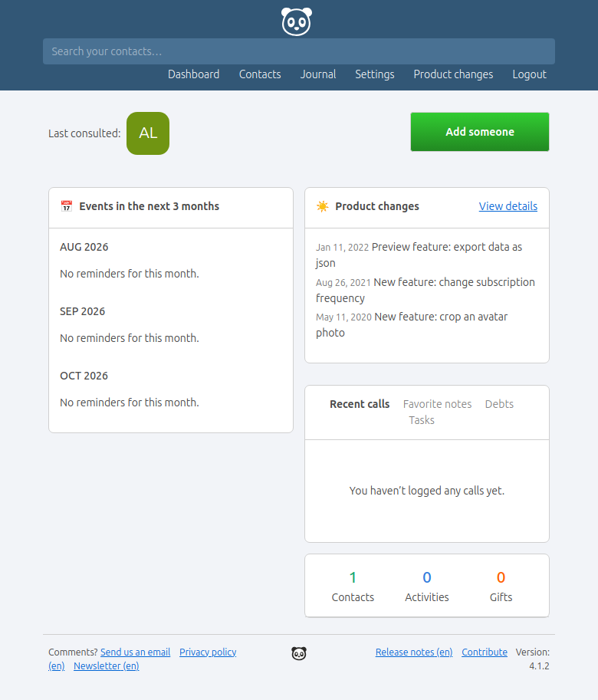Switch to the Debts tab
The width and height of the screenshot is (598, 700).
click(x=499, y=404)
